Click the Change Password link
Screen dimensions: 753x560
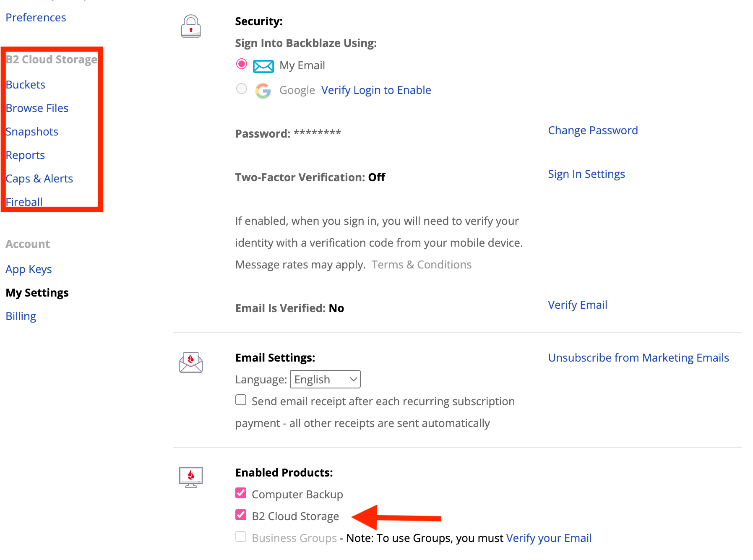pos(593,130)
